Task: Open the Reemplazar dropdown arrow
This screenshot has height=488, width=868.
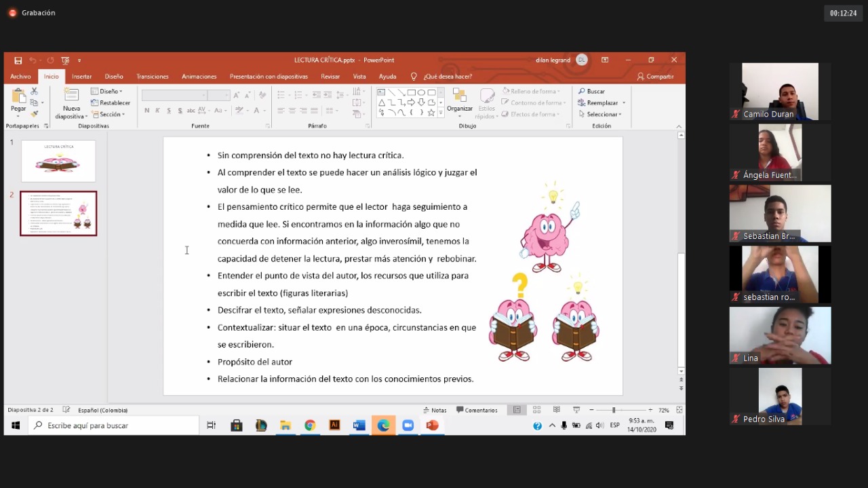Action: click(x=624, y=102)
